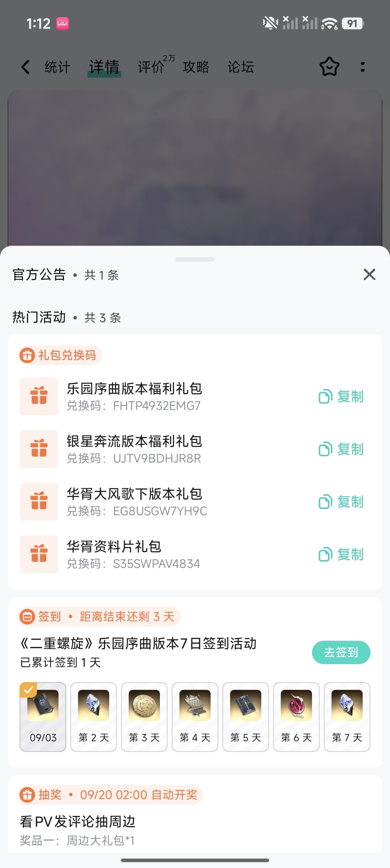Copy code UJTV9BDHJR8R
The width and height of the screenshot is (390, 868).
(341, 449)
